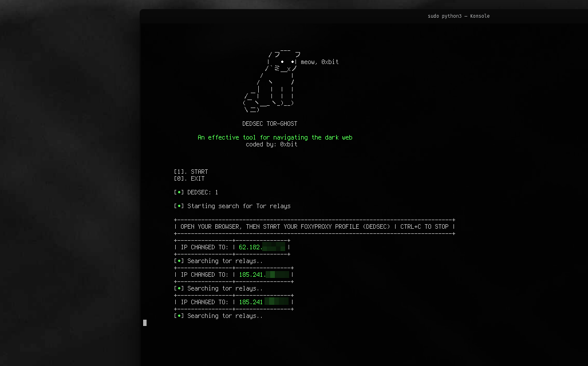This screenshot has width=588, height=366.
Task: Click the first 'Searching tor relays..' line
Action: point(218,261)
